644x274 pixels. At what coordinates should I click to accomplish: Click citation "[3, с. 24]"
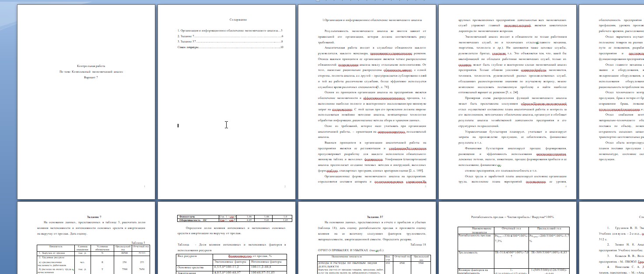[x=511, y=92]
